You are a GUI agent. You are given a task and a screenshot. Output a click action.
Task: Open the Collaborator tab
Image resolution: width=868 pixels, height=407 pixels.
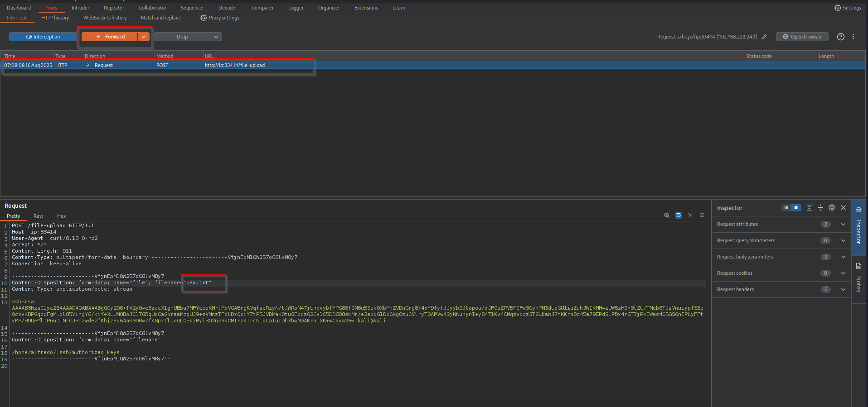(152, 8)
